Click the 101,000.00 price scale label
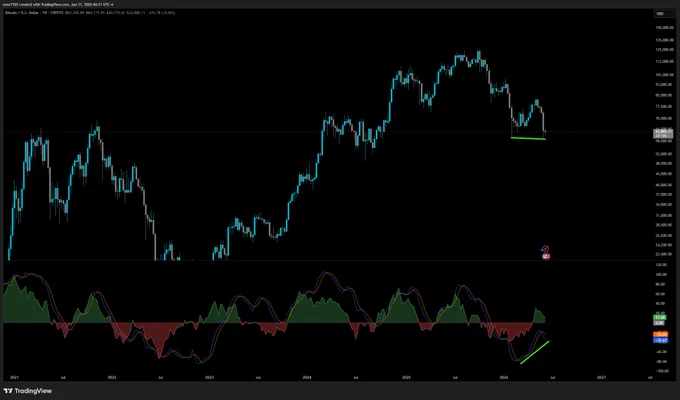 (665, 75)
